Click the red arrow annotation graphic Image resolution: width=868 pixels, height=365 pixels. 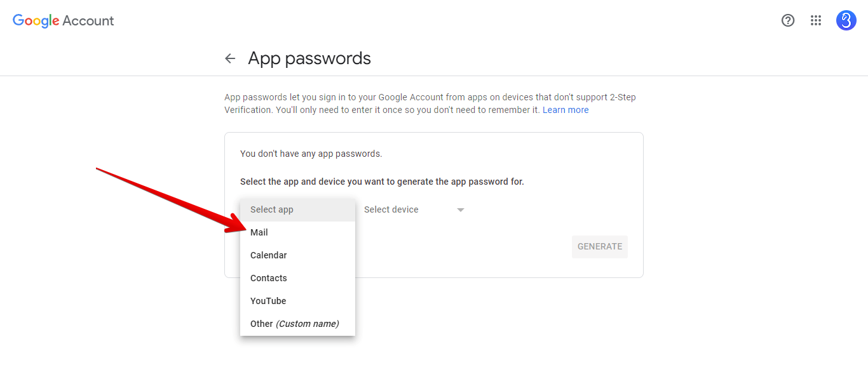172,200
